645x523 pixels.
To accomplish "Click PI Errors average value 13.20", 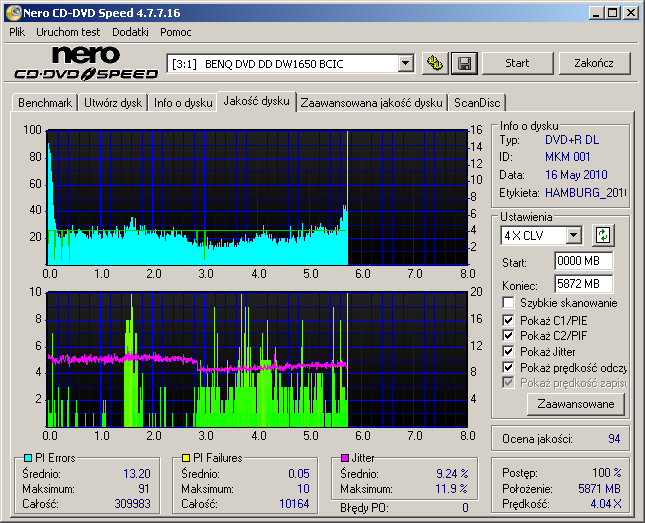I will click(x=137, y=474).
